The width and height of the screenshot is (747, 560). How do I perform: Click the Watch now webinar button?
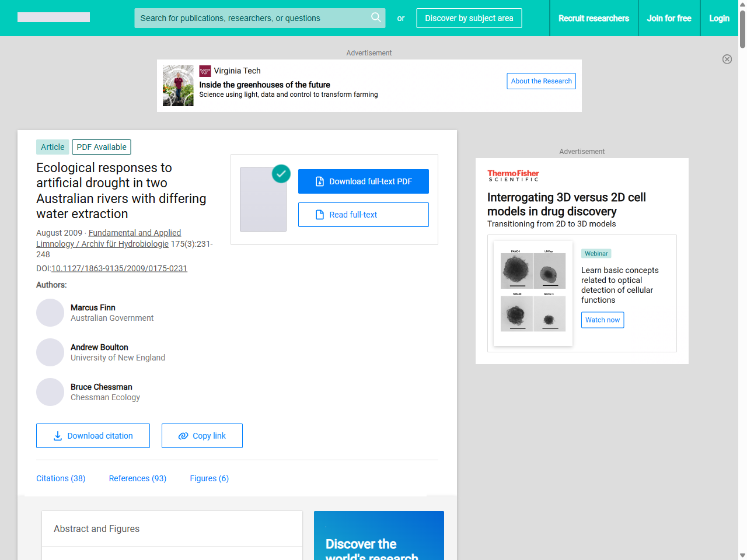point(602,320)
